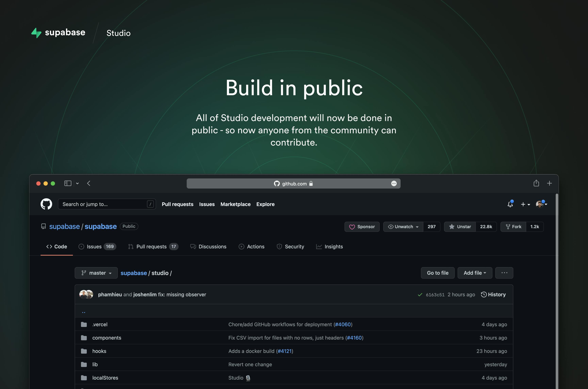The height and width of the screenshot is (389, 588).
Task: Toggle the Safari sidebar icon
Action: coord(68,183)
